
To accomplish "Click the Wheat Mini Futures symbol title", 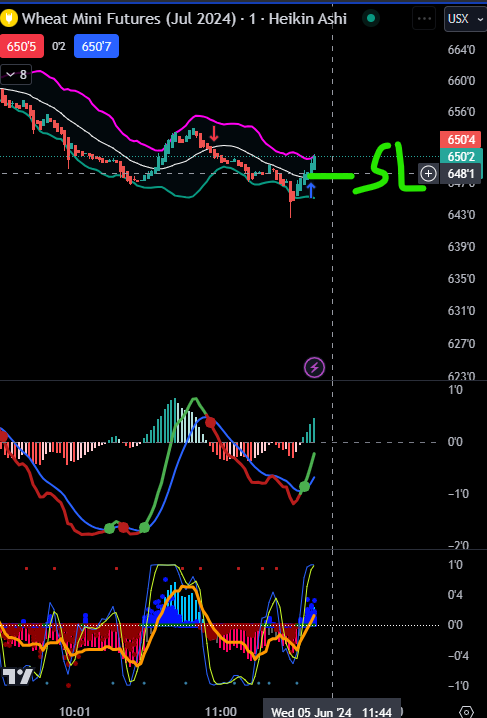I will point(122,19).
